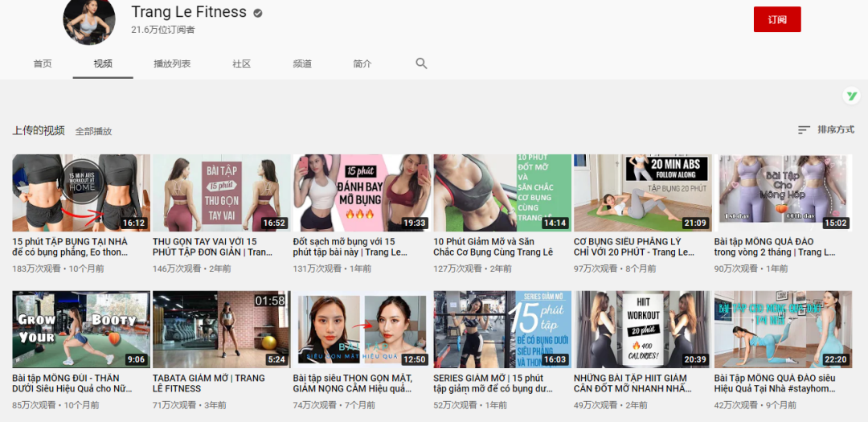The height and width of the screenshot is (422, 868).
Task: Switch to the 首页 tab
Action: [x=43, y=64]
